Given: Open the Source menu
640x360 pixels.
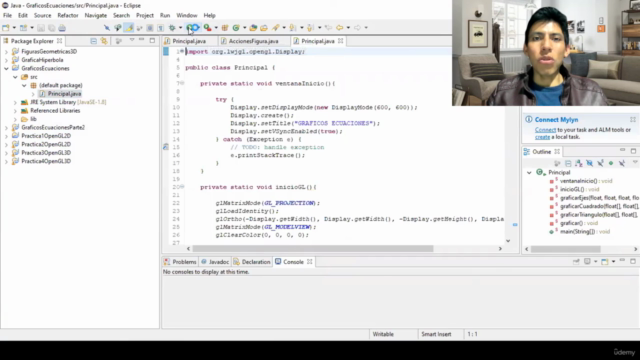Looking at the screenshot, I should (42, 15).
